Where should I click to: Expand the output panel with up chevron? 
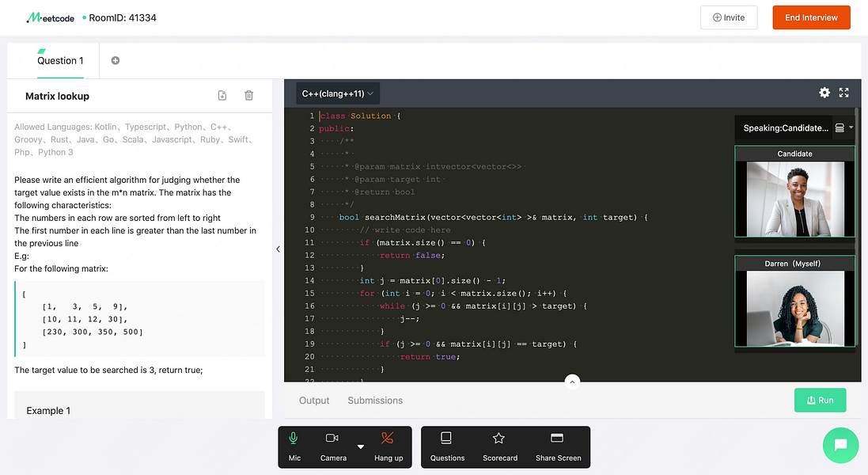click(x=572, y=382)
